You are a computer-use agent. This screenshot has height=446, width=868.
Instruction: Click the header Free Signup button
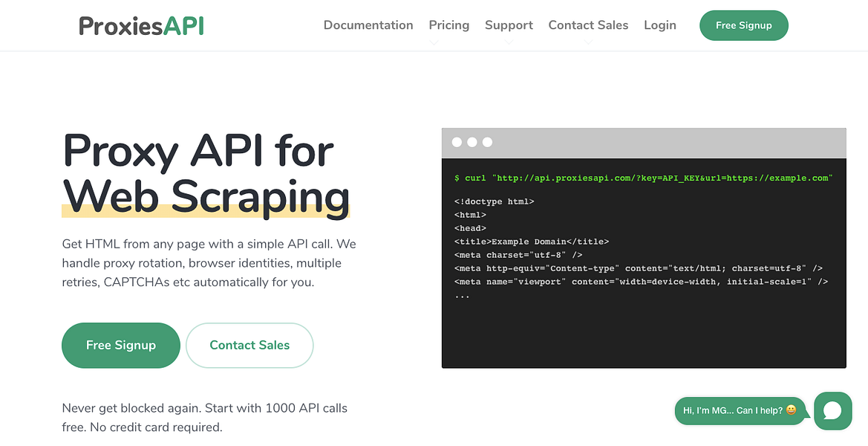pos(743,25)
